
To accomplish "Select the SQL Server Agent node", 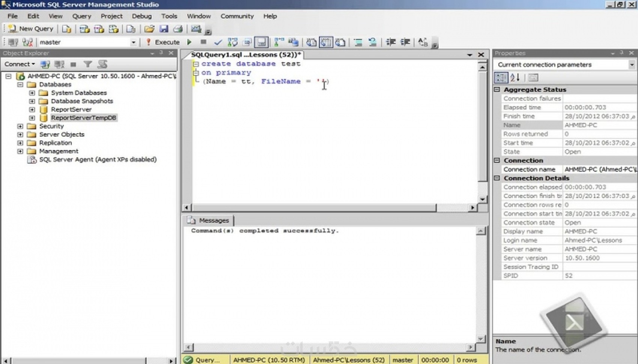I will [98, 159].
